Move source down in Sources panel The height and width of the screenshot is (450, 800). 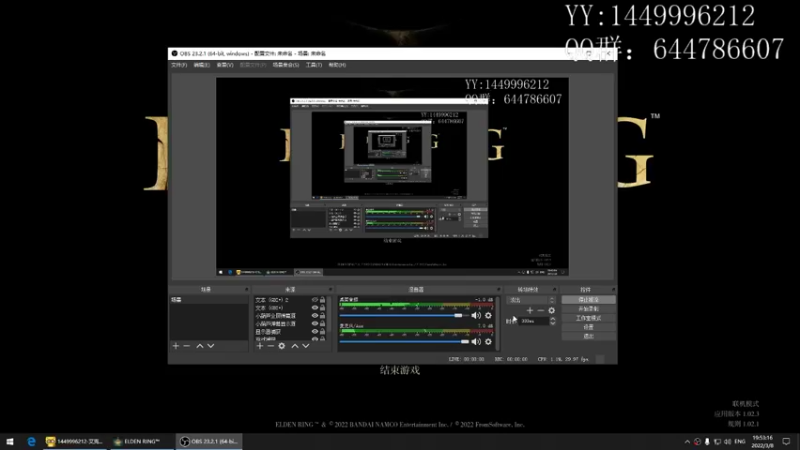tap(306, 346)
